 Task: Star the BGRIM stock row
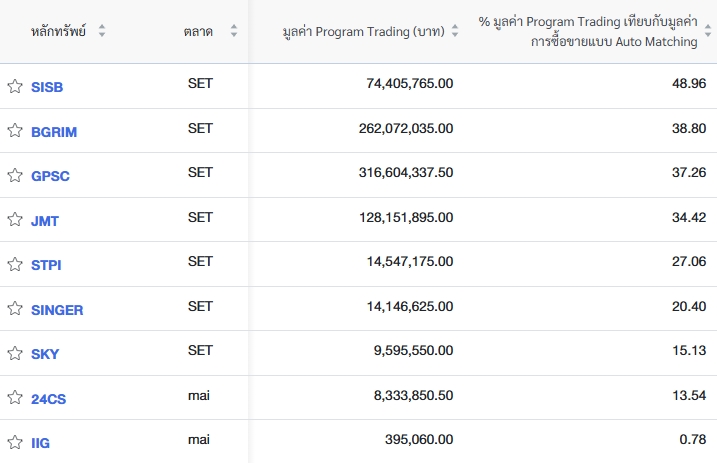pyautogui.click(x=15, y=131)
